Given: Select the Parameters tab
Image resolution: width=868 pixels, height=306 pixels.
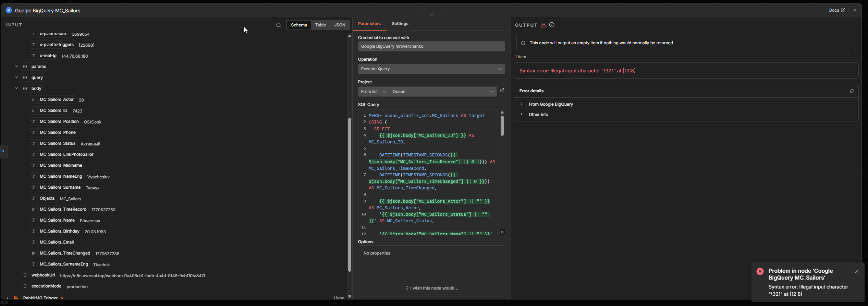Looking at the screenshot, I should pyautogui.click(x=369, y=24).
